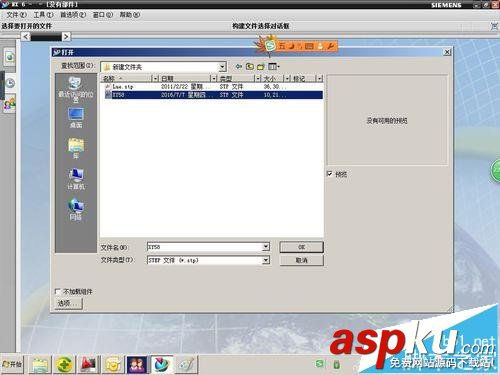Open the 计算机 computer shortcut
Viewport: 500px width, 375px height.
pos(76,179)
